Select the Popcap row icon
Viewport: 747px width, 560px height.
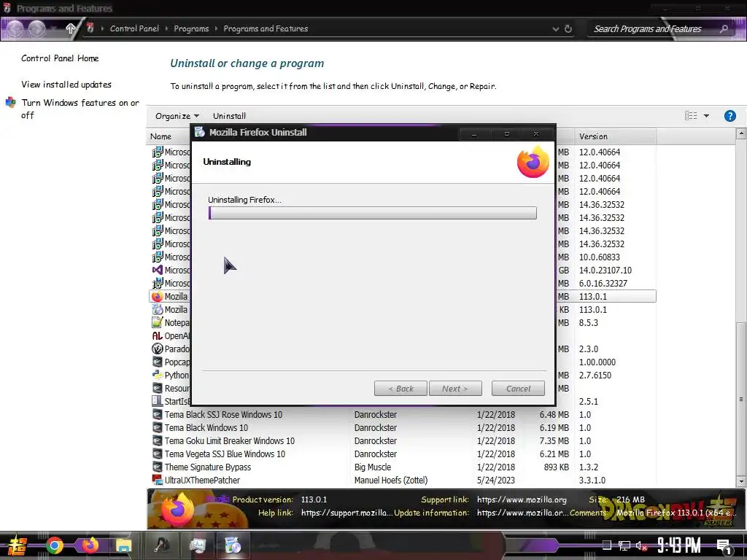pyautogui.click(x=158, y=362)
